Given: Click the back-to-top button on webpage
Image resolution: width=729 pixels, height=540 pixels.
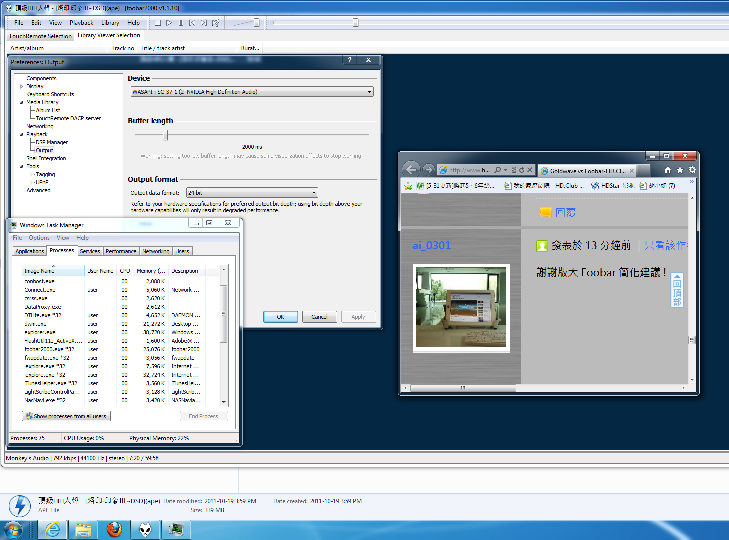Looking at the screenshot, I should (676, 290).
